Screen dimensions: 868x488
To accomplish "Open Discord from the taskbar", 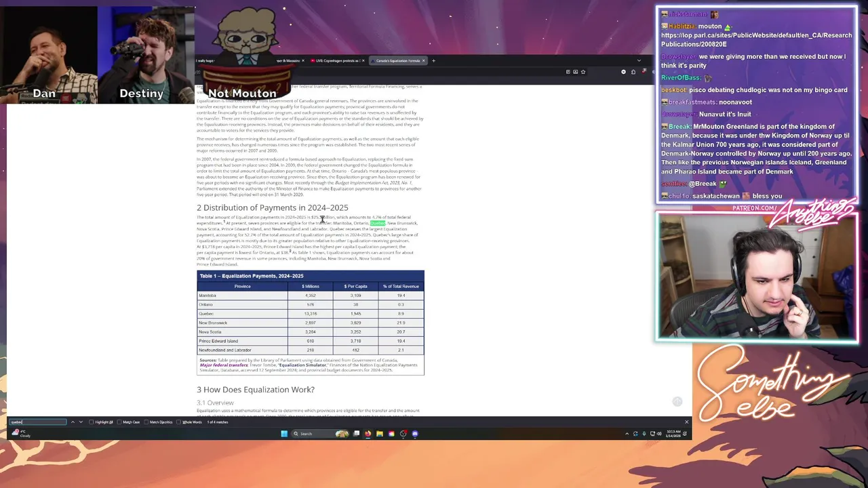I will click(415, 434).
